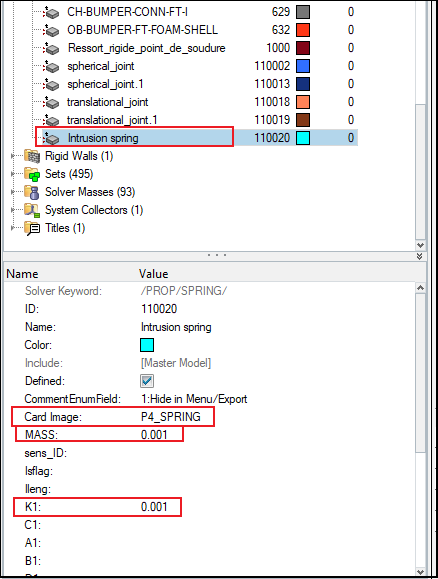Image resolution: width=438 pixels, height=579 pixels.
Task: Collapse the panel using double-chevron button
Action: [420, 256]
